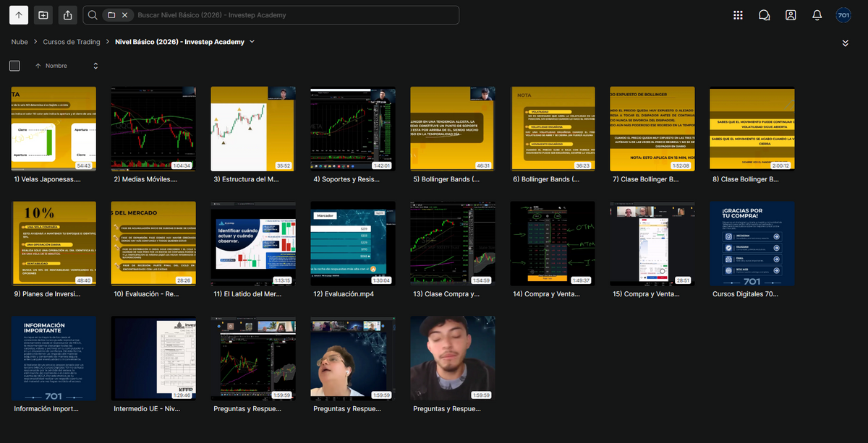Click the search magnifier icon
The height and width of the screenshot is (443, 868).
[93, 14]
